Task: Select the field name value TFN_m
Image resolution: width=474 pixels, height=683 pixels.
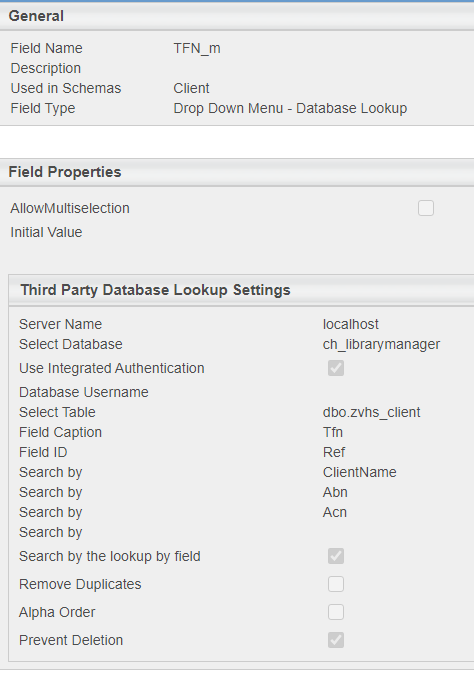Action: point(197,48)
